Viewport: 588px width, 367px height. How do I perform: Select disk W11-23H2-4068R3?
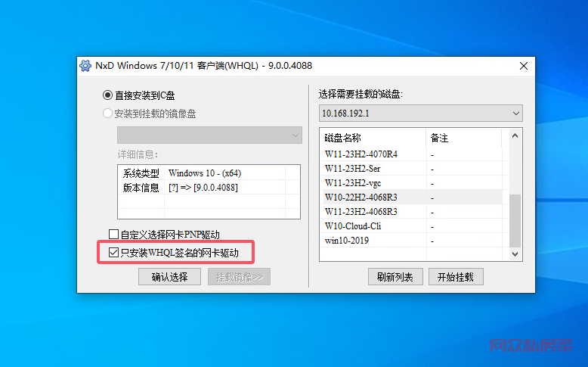pos(412,211)
